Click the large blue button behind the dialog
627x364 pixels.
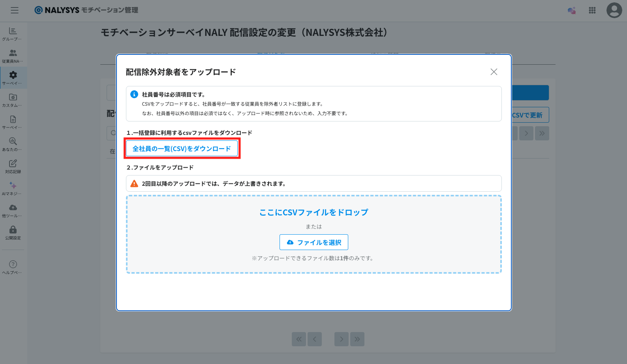point(530,93)
